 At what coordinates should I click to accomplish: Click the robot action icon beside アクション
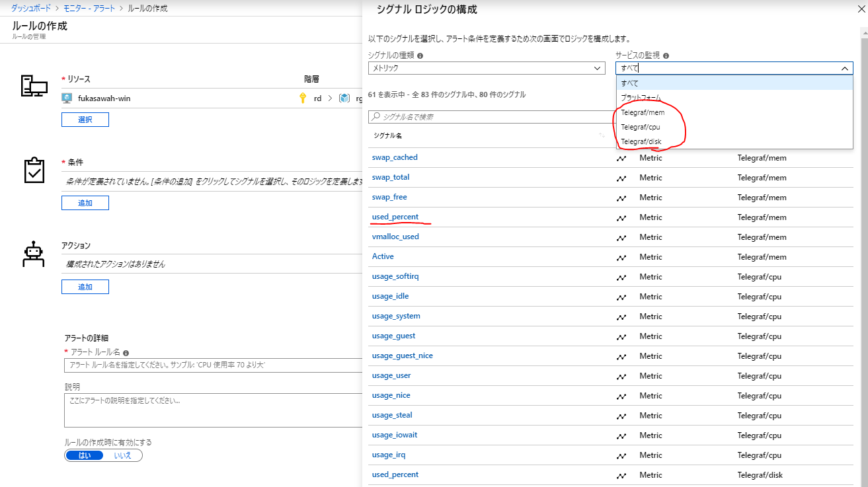click(x=34, y=254)
